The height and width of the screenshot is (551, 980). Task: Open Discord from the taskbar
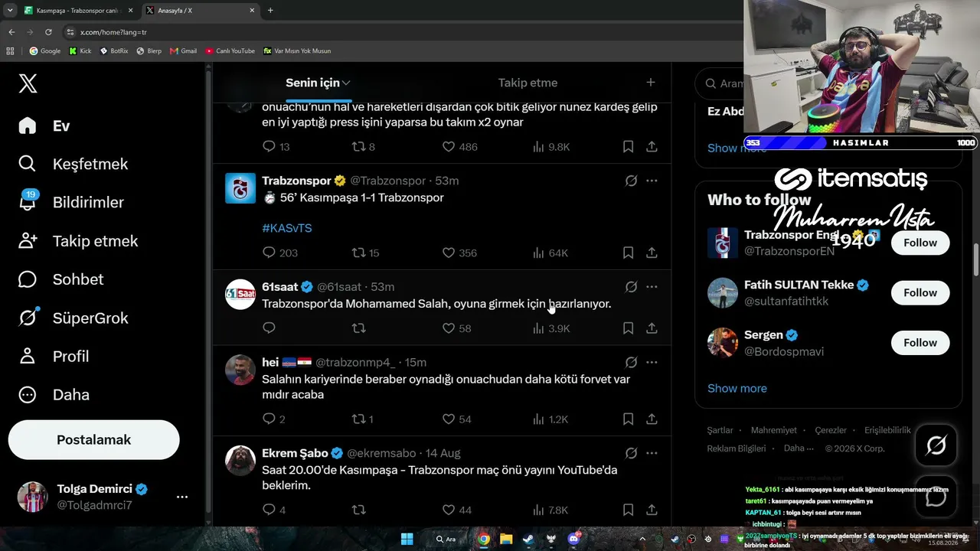click(574, 539)
